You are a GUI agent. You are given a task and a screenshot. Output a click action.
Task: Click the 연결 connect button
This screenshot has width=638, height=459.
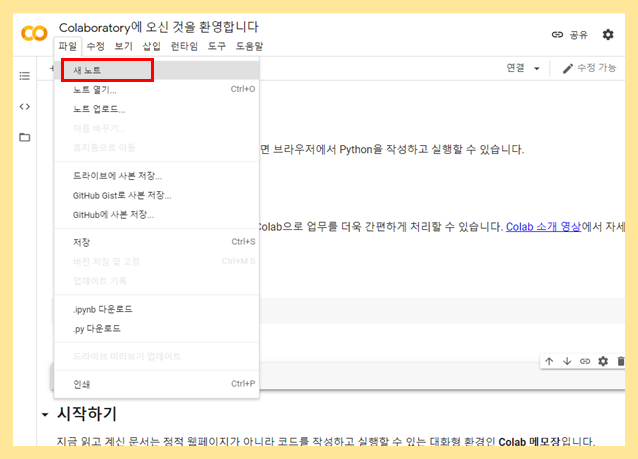pyautogui.click(x=516, y=68)
